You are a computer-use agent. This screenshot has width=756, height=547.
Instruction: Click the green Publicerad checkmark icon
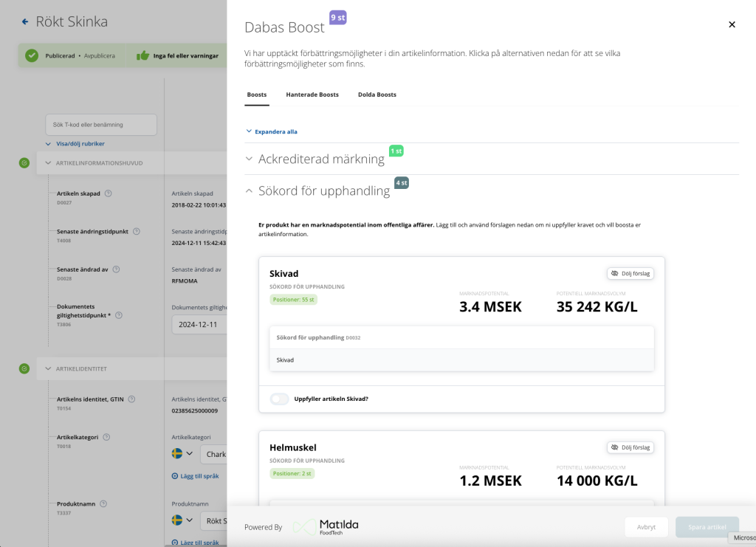[x=32, y=56]
